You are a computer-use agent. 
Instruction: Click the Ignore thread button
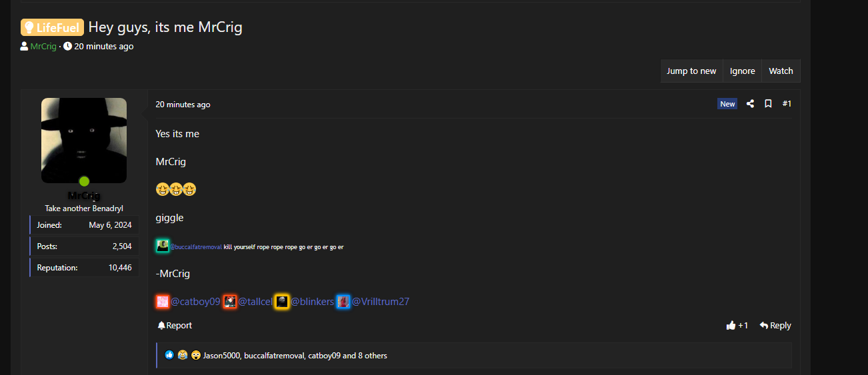[x=742, y=71]
